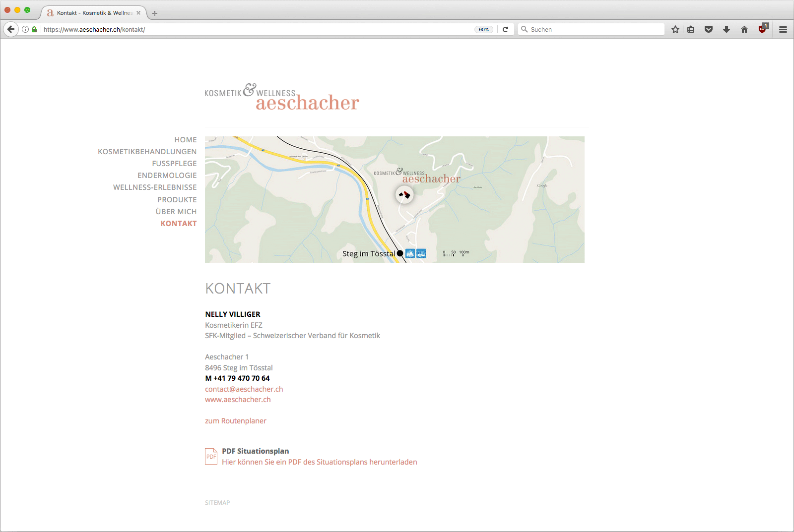Click the train station icon on map

point(410,253)
